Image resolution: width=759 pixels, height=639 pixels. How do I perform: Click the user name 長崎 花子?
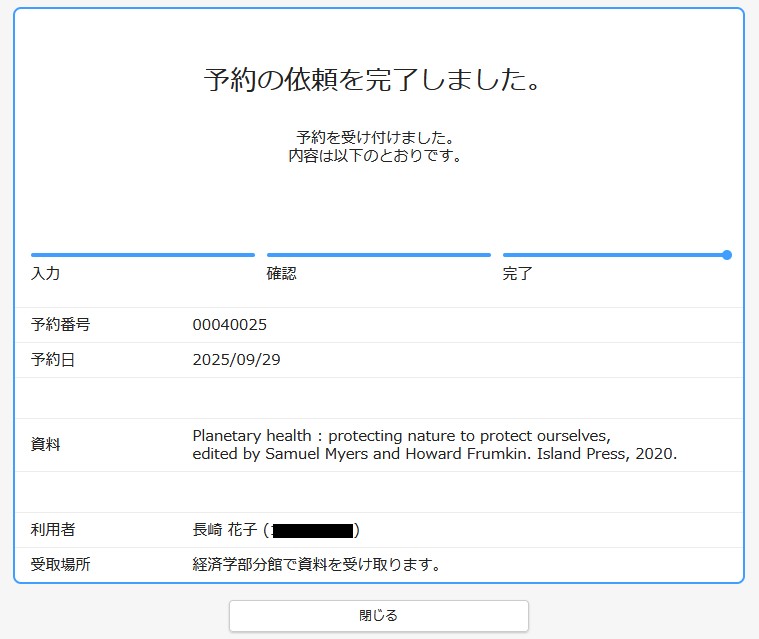(225, 530)
